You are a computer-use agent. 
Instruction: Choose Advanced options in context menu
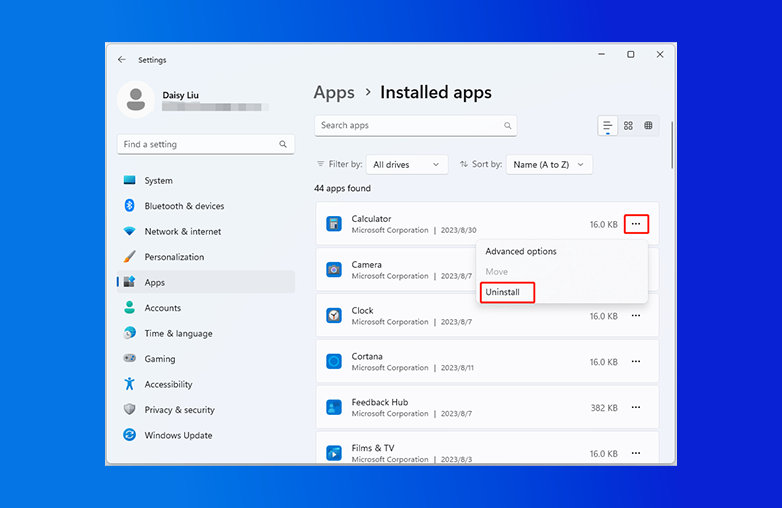pyautogui.click(x=562, y=251)
